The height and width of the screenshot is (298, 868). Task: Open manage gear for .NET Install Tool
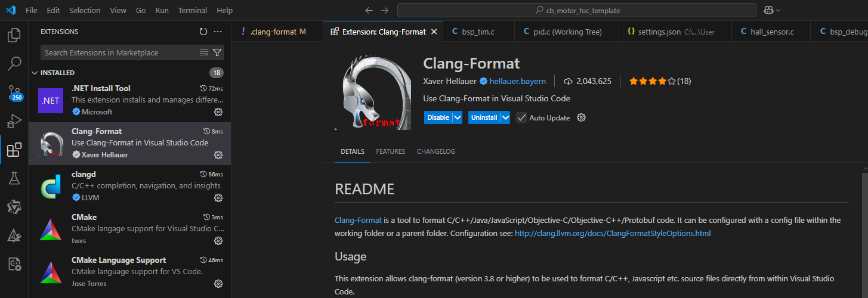(218, 112)
